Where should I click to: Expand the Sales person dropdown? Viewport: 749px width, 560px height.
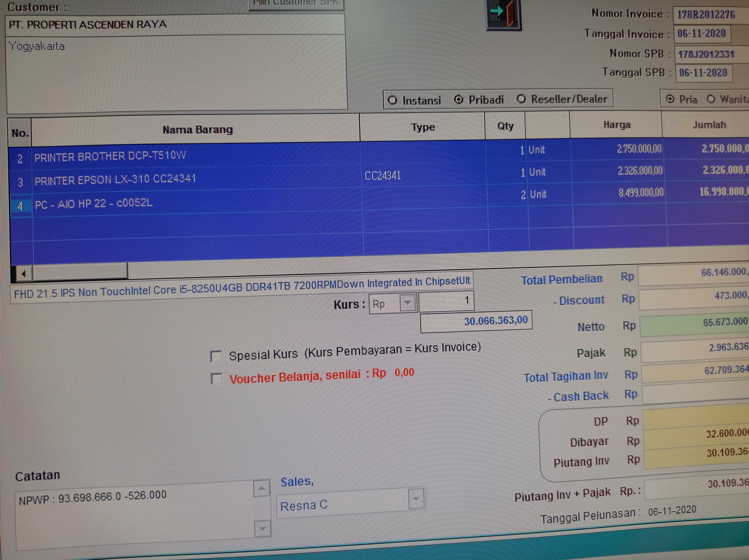click(x=416, y=499)
